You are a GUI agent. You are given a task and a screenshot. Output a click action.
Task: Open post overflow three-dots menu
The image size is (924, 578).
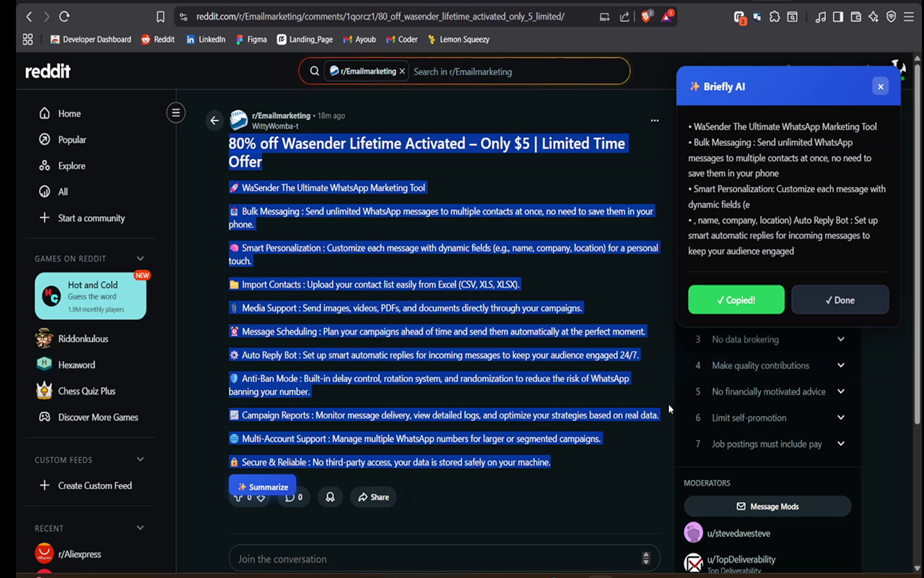point(655,121)
